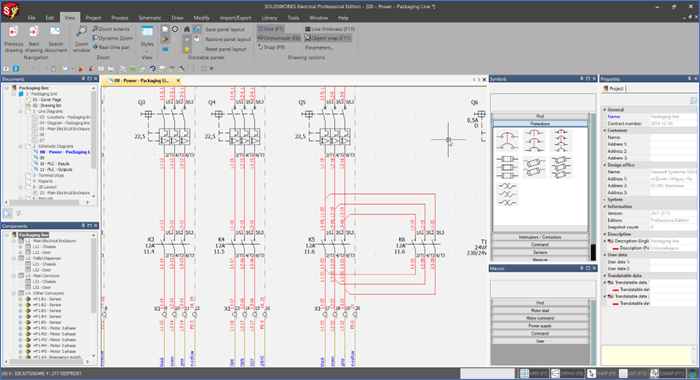This screenshot has height=380, width=700.
Task: Select the triple fuse symbol thumbnail
Action: pyautogui.click(x=507, y=167)
